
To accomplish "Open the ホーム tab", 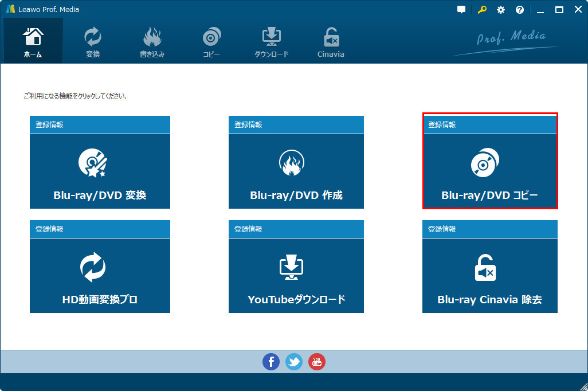I will [x=33, y=41].
